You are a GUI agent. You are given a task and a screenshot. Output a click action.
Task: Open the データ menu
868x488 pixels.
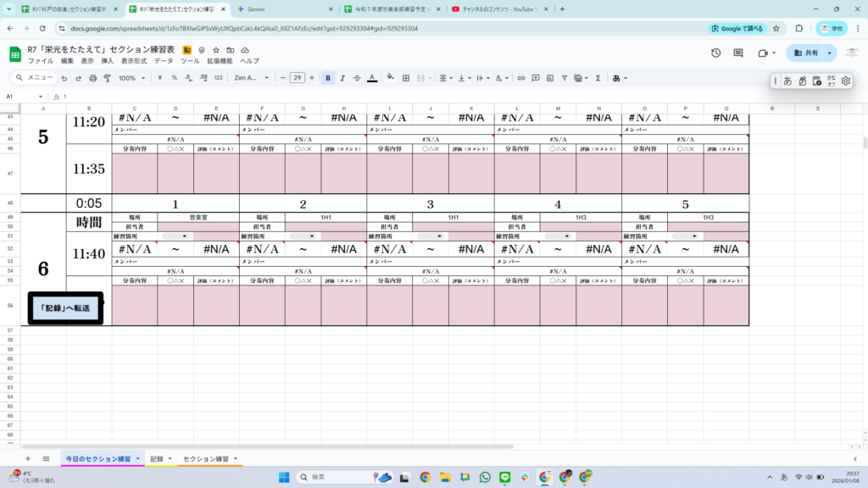tap(163, 61)
